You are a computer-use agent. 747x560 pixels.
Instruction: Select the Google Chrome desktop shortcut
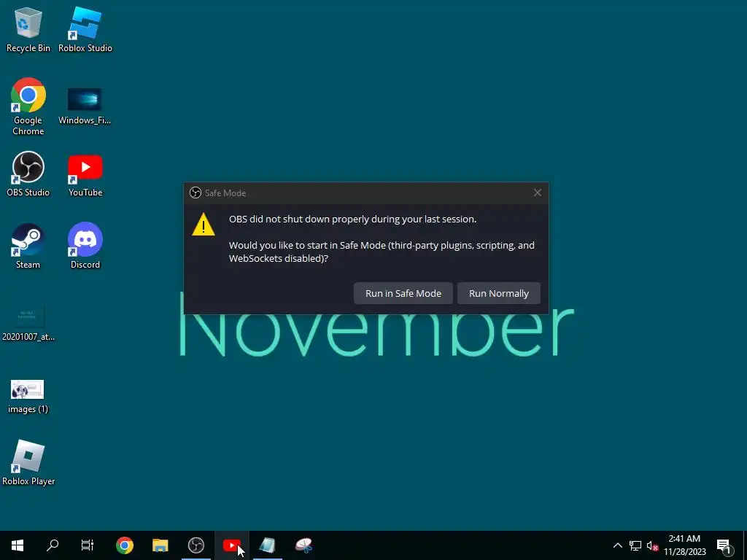28,106
